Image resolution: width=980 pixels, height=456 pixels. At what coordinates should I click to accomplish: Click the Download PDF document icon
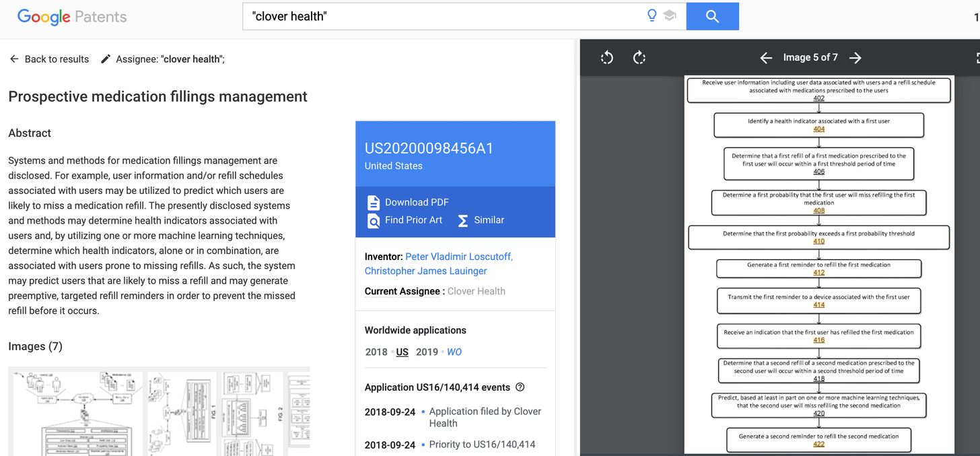[374, 202]
